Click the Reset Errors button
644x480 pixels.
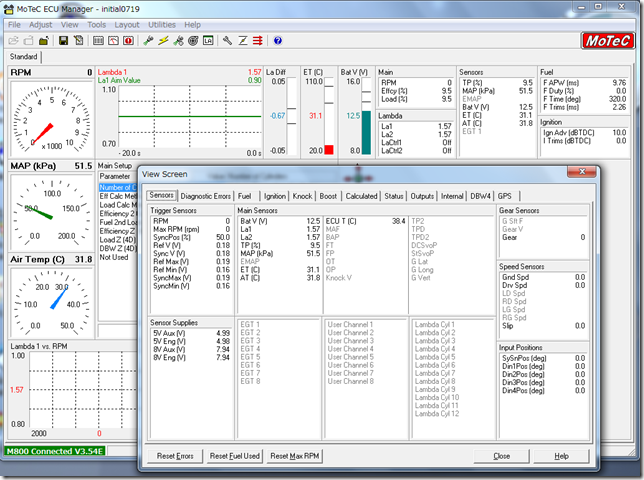coord(175,456)
